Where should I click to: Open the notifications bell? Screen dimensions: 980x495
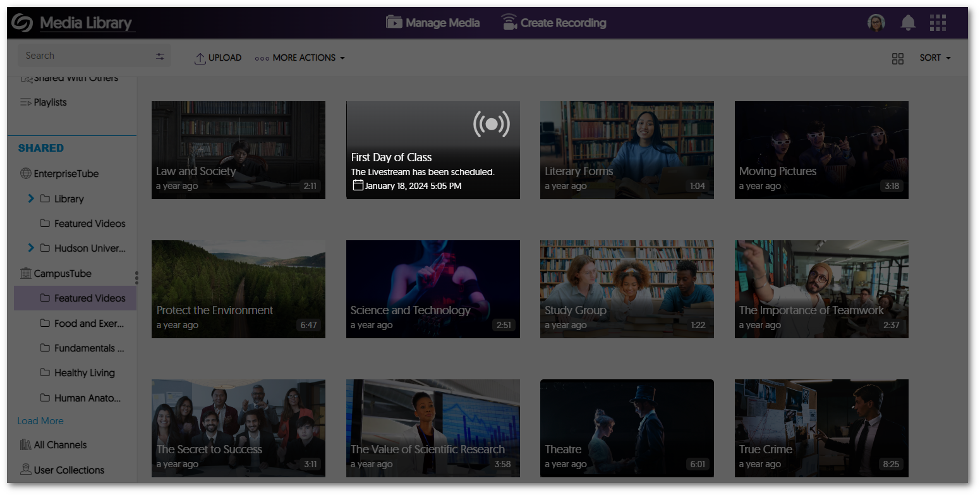pos(908,22)
